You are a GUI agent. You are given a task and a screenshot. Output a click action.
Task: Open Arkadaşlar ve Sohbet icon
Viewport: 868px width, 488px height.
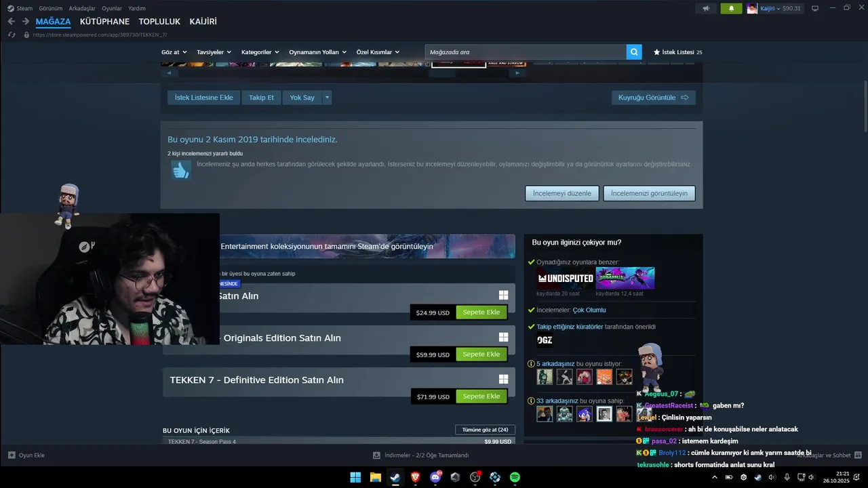[858, 455]
